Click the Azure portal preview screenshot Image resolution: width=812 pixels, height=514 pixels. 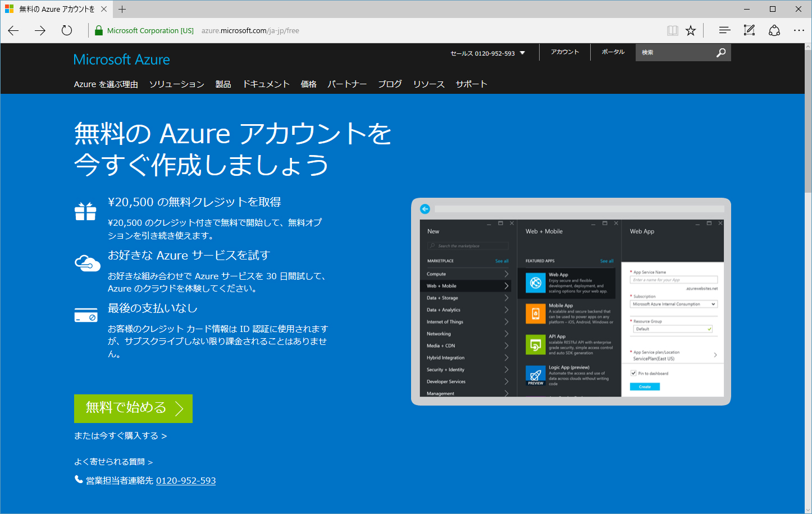click(x=571, y=302)
